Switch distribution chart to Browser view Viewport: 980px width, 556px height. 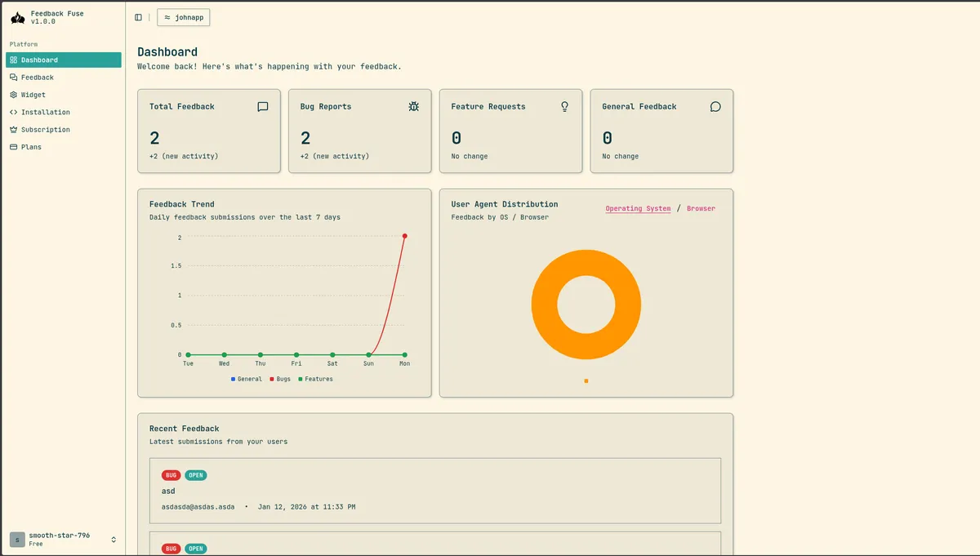coord(701,209)
